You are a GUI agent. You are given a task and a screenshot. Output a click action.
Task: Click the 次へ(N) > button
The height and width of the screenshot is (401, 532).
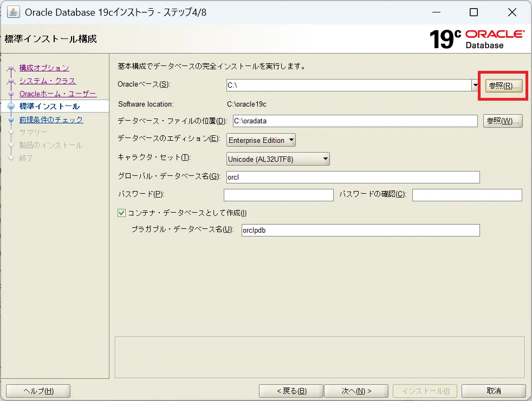tap(356, 391)
